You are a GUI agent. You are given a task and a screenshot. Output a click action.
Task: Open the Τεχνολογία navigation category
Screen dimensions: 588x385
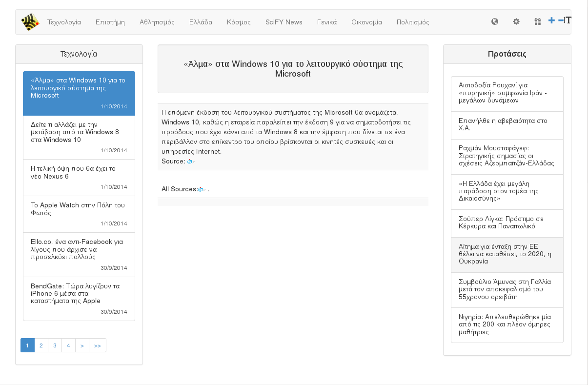(x=64, y=22)
